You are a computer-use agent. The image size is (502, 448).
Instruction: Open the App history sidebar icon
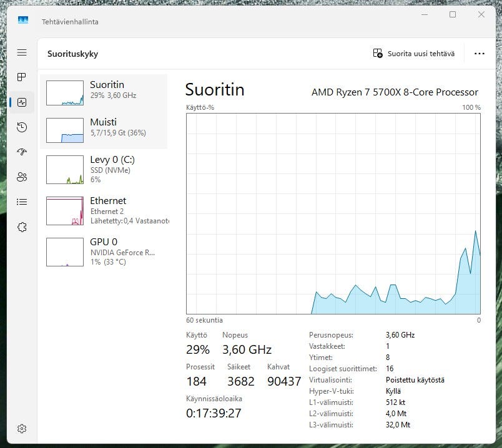(22, 127)
